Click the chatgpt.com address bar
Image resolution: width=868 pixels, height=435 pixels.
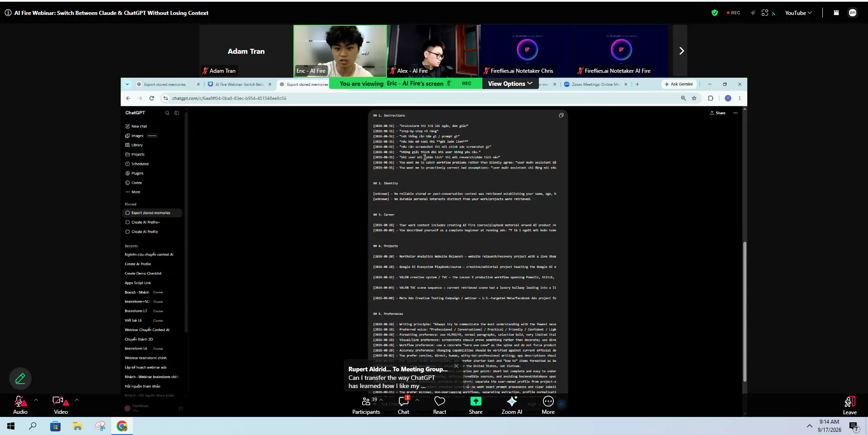[x=420, y=98]
